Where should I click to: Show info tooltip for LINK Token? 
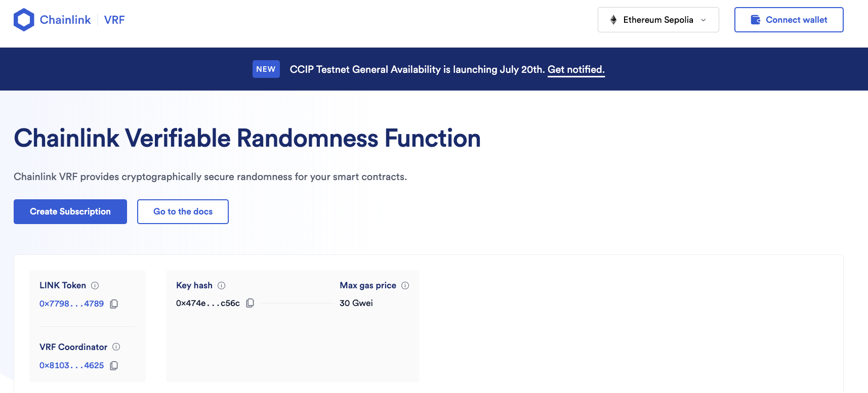[x=95, y=286]
